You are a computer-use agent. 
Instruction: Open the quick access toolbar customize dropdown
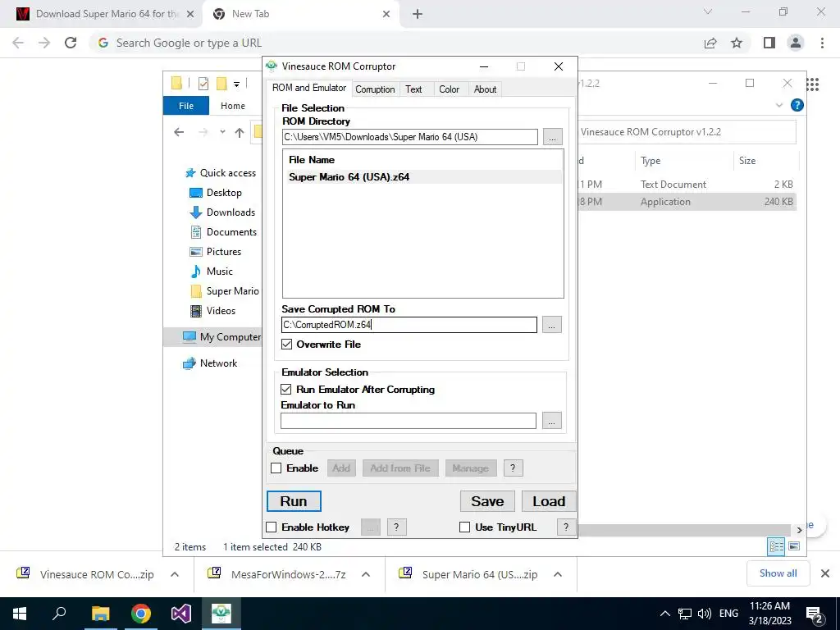tap(236, 84)
